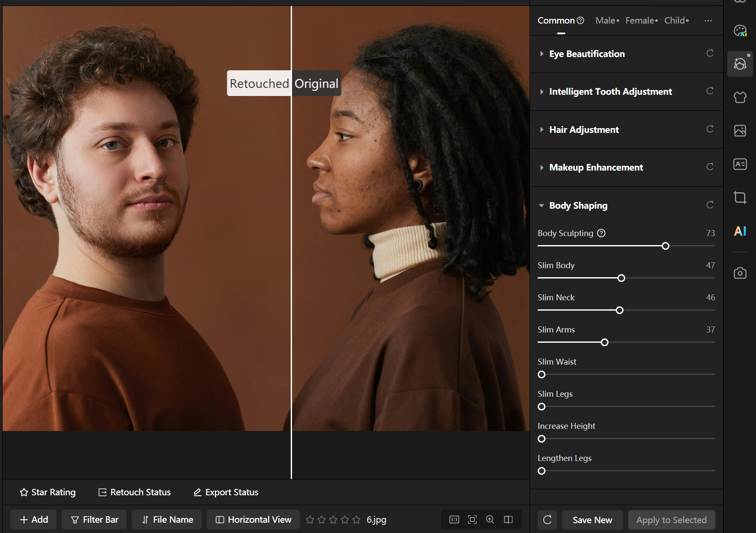Click the Save New button
This screenshot has height=533, width=756.
592,520
